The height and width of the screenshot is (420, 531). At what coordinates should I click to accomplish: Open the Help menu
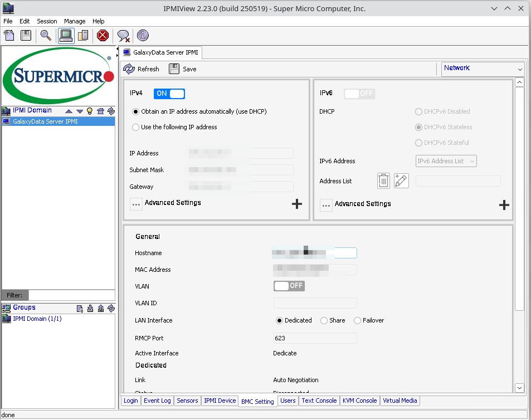(99, 21)
